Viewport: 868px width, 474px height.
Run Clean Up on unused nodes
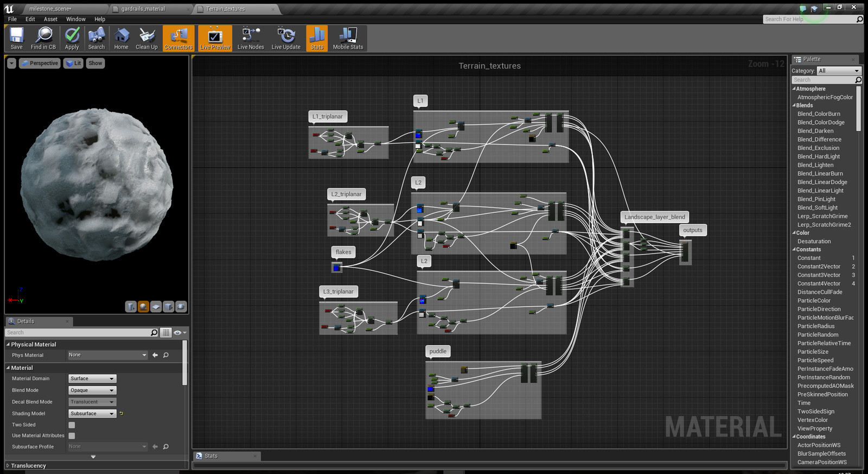coord(146,39)
